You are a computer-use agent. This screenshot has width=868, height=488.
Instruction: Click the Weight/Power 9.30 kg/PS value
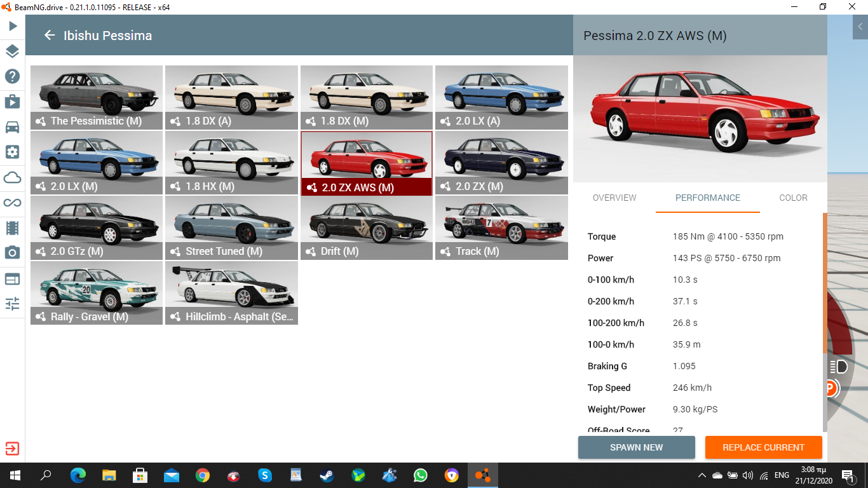tap(695, 409)
